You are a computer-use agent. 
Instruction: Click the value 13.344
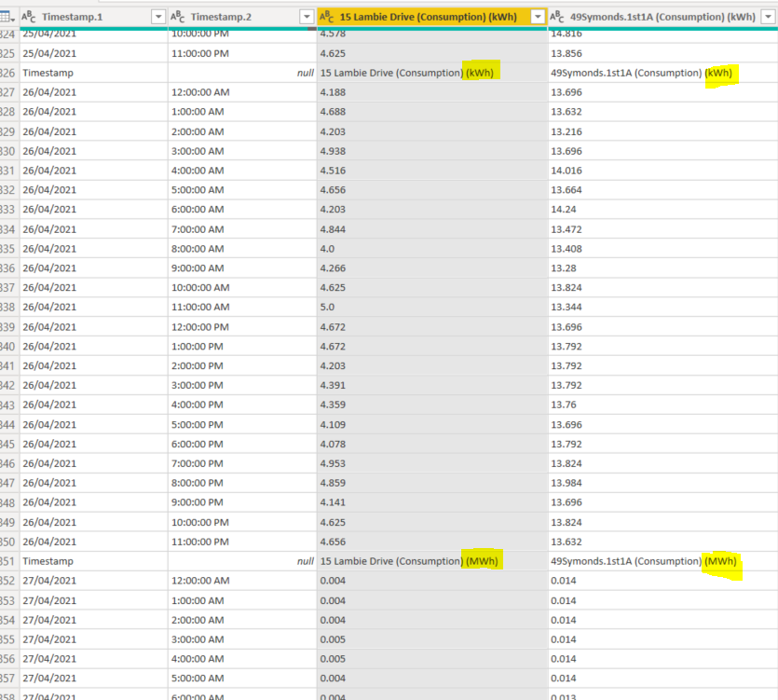[x=566, y=307]
